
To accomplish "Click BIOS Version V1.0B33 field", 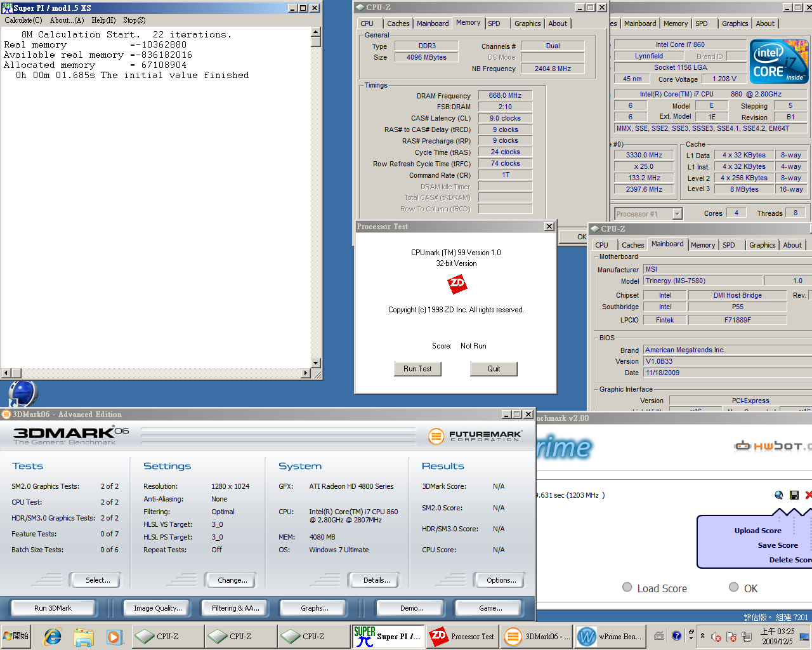I will coord(728,361).
